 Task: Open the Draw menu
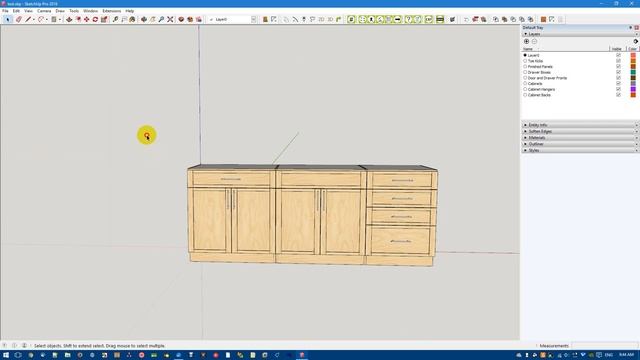(x=60, y=11)
